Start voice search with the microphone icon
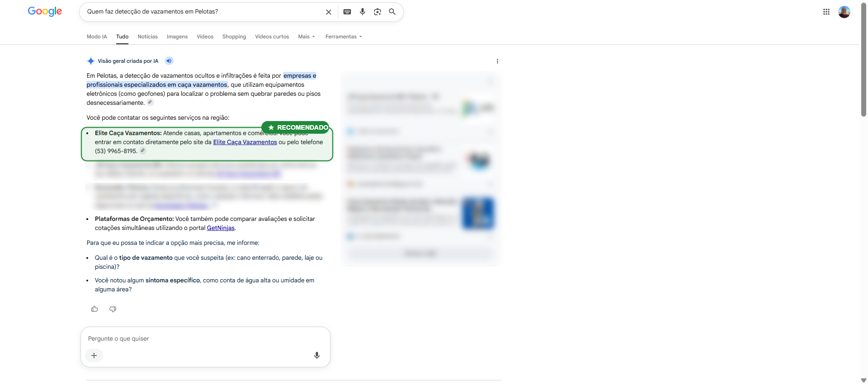The width and height of the screenshot is (868, 384). click(x=363, y=12)
